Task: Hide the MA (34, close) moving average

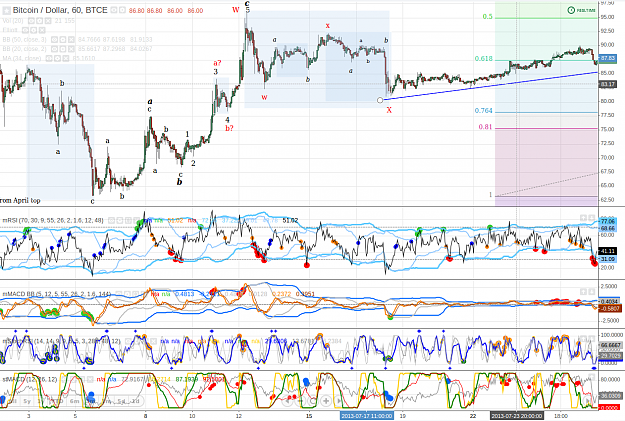Action: 49,58
